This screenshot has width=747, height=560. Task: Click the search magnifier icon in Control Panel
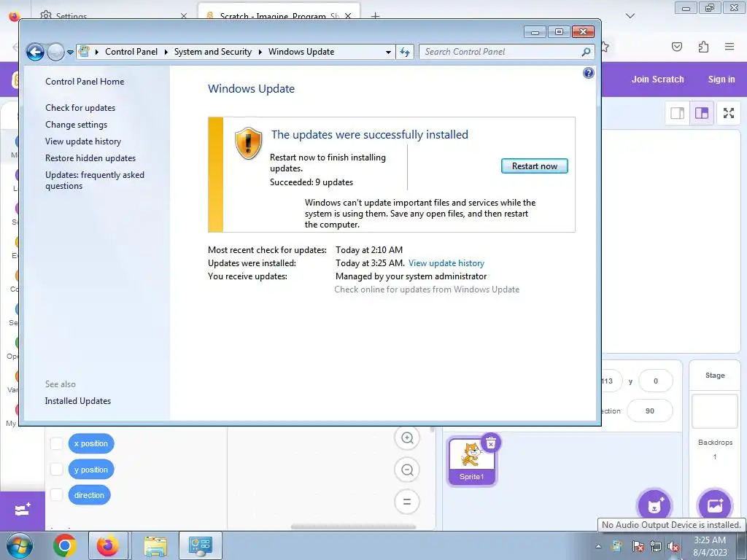coord(586,52)
